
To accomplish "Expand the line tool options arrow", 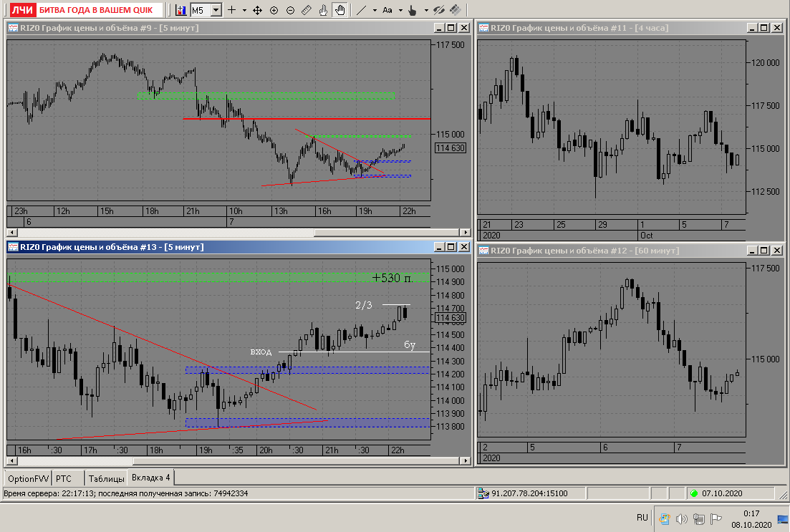I will [x=375, y=10].
